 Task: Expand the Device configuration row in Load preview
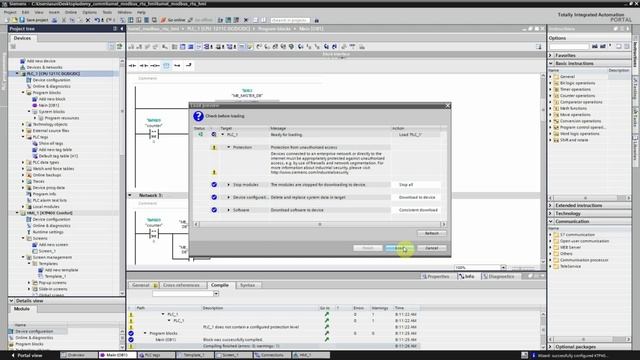229,197
